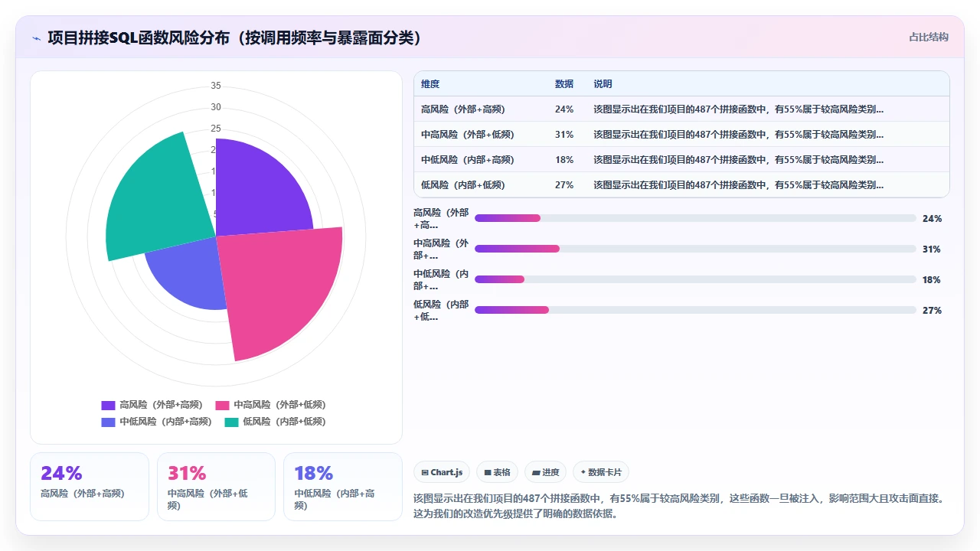
Task: Select table row 中高风险（外部+低频）
Action: pos(681,135)
